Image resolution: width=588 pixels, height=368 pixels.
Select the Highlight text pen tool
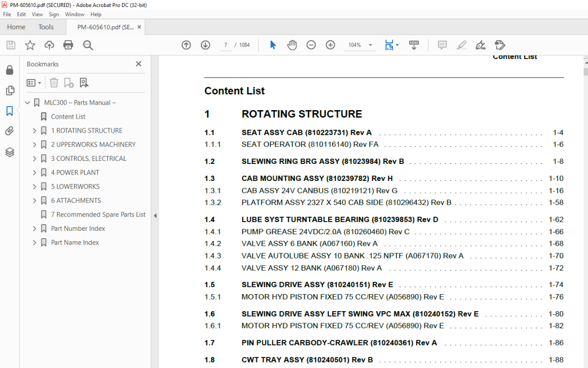pyautogui.click(x=461, y=45)
